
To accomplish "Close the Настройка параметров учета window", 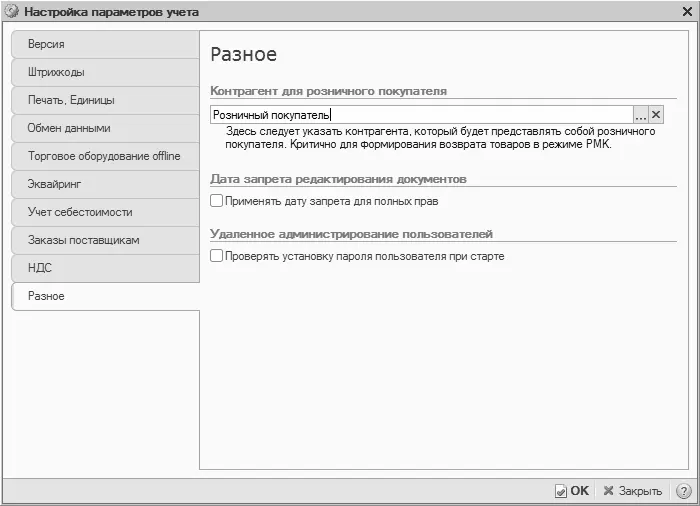I will pyautogui.click(x=688, y=11).
